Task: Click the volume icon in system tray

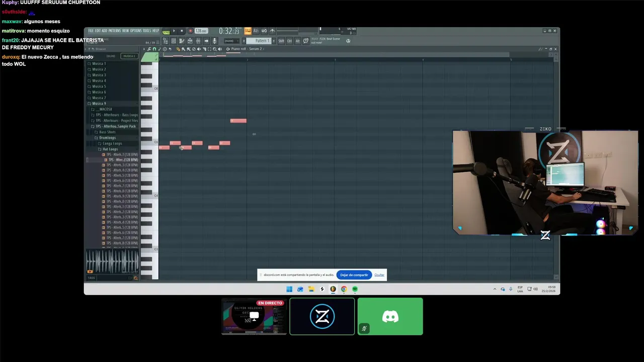Action: click(x=535, y=289)
